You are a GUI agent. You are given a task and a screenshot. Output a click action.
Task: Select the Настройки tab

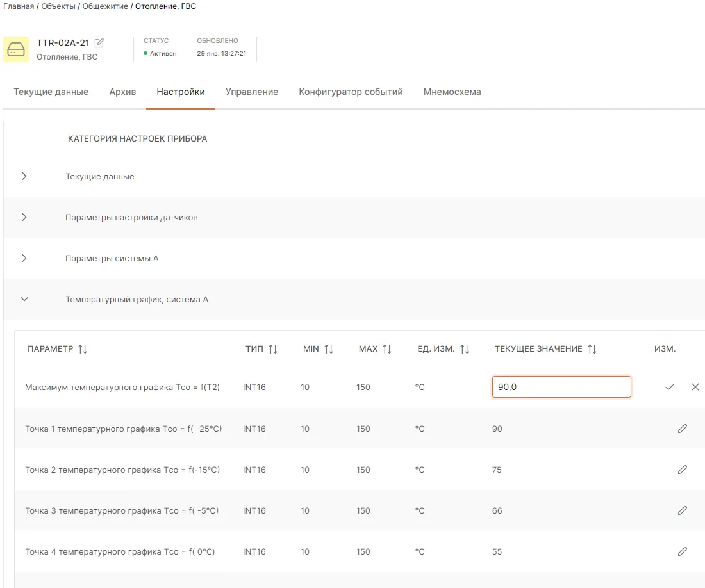point(181,92)
